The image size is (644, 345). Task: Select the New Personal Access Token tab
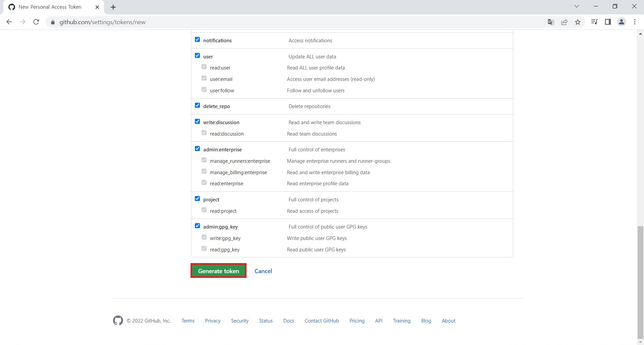[54, 7]
